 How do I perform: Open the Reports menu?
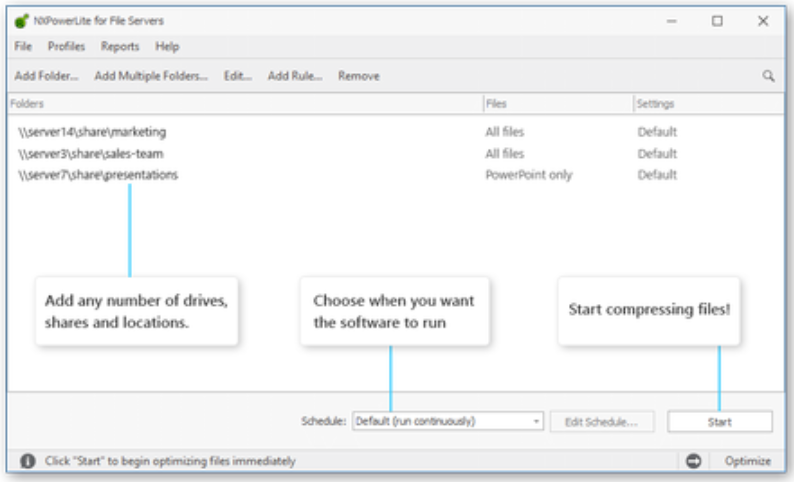click(x=120, y=47)
